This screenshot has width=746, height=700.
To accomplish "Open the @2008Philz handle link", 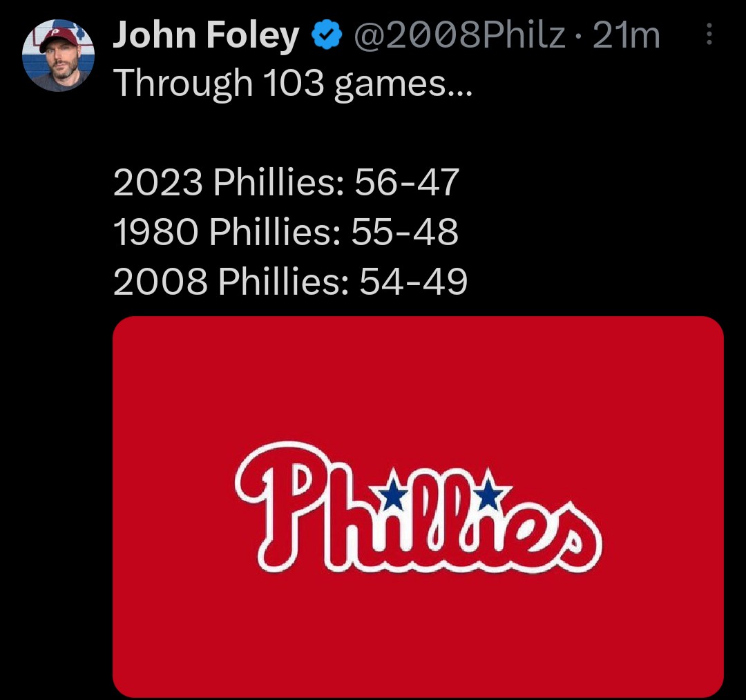I will [x=459, y=36].
